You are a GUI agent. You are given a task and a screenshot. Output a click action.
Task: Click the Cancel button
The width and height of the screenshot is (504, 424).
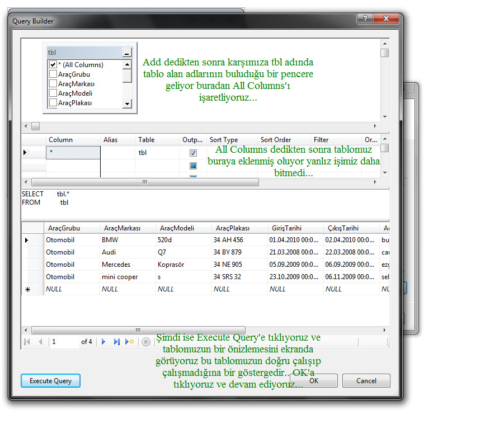click(366, 381)
